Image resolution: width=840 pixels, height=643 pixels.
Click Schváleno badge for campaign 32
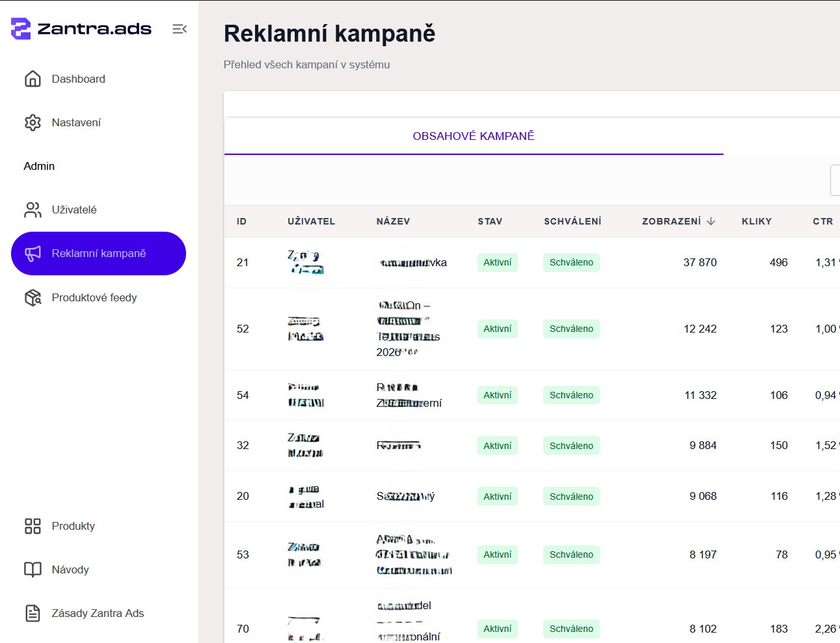pos(571,446)
